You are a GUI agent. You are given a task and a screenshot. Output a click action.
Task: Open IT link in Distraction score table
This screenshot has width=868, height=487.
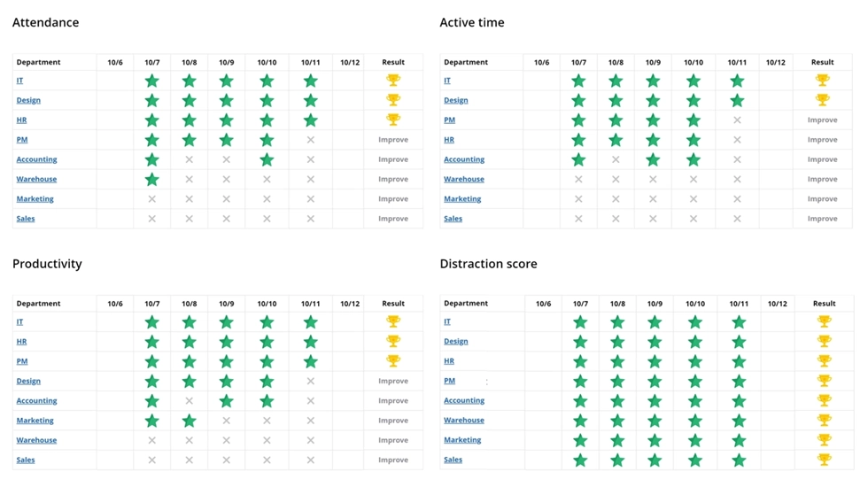click(x=447, y=321)
